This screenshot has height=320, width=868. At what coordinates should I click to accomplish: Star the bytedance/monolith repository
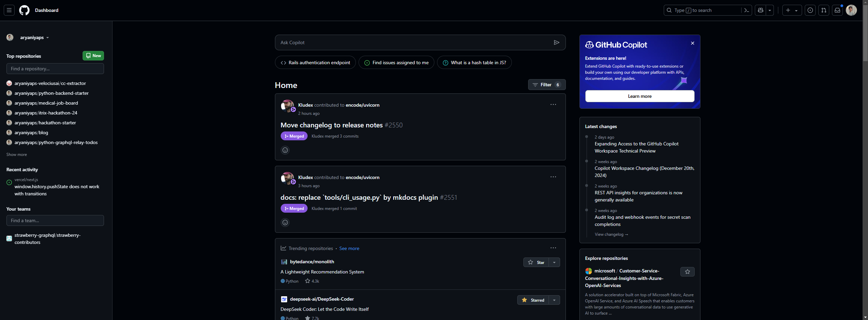536,262
